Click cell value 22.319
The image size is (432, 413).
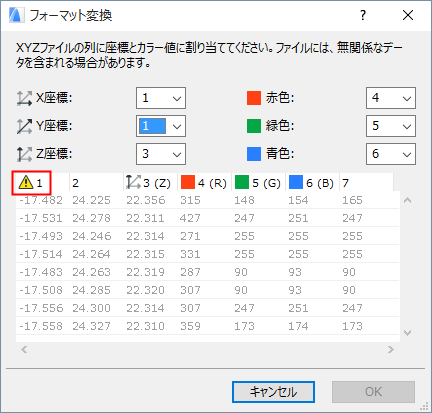(146, 272)
